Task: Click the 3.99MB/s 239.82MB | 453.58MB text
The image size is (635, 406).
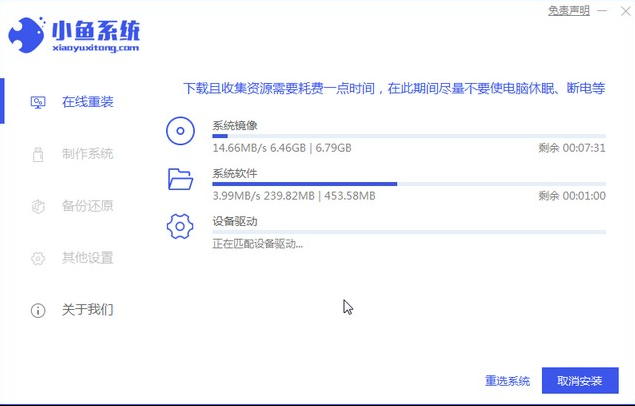Action: point(294,196)
